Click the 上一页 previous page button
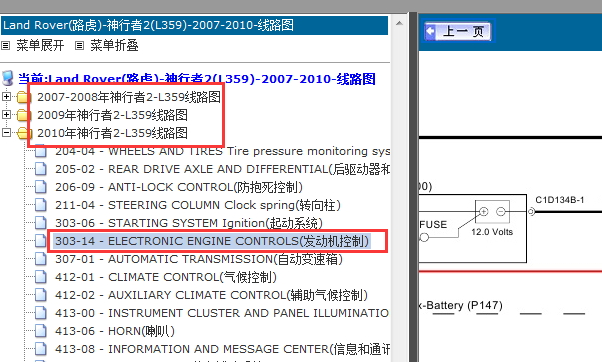602x362 pixels. tap(458, 31)
